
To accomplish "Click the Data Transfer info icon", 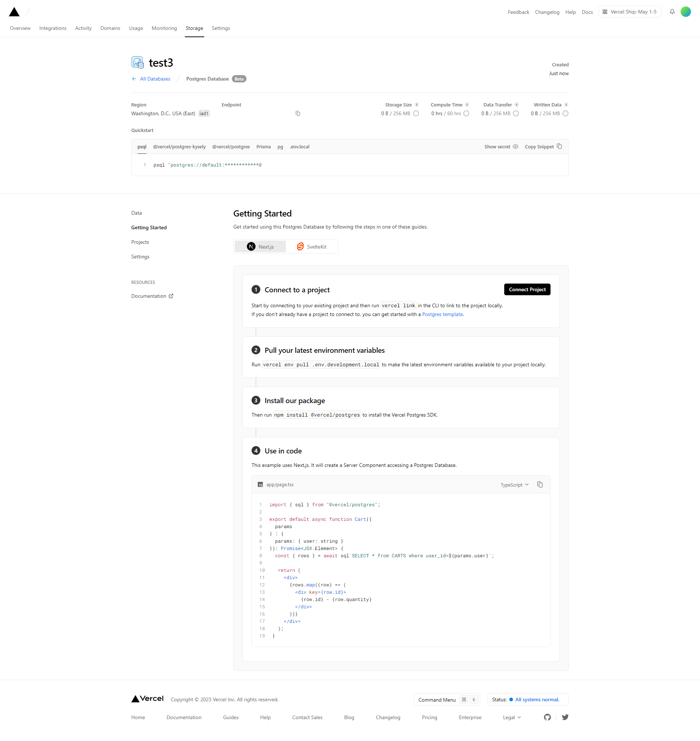I will (x=517, y=105).
